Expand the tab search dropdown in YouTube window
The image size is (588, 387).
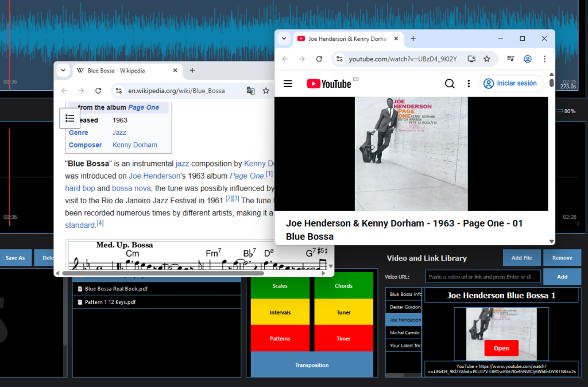(284, 38)
